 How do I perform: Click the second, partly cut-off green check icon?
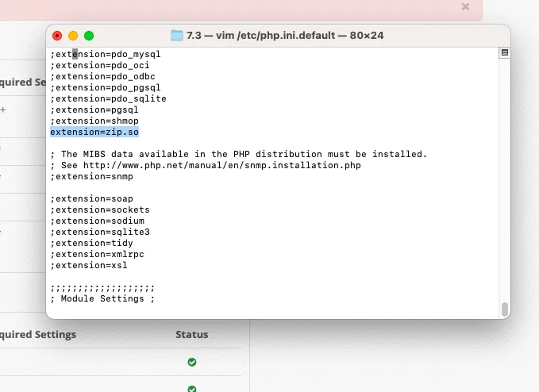(x=192, y=389)
